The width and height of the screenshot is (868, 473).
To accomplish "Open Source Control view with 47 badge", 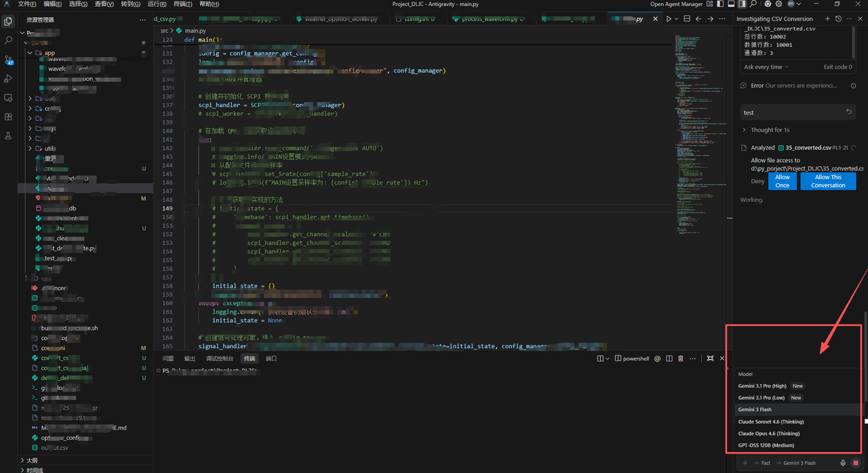I will coord(8,60).
